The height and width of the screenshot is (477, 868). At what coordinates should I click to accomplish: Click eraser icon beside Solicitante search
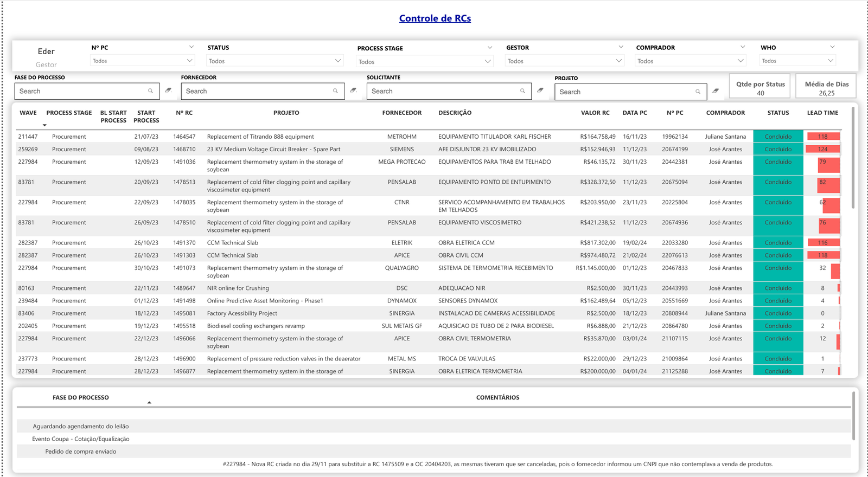[540, 91]
